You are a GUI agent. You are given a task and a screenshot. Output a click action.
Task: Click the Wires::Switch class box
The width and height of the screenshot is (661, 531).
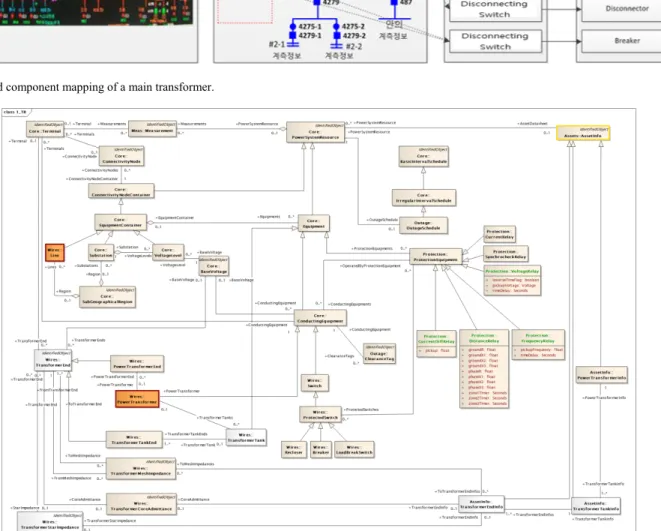tap(315, 383)
